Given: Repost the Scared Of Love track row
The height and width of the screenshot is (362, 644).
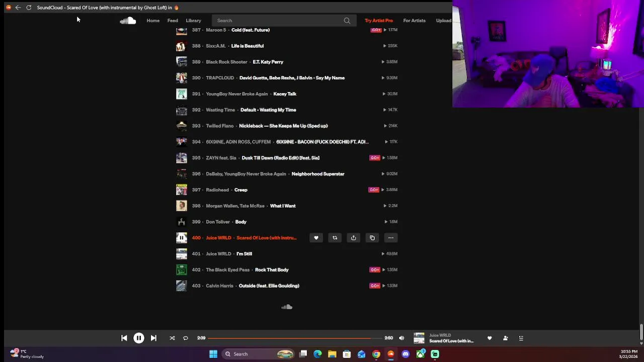Looking at the screenshot, I should [335, 238].
